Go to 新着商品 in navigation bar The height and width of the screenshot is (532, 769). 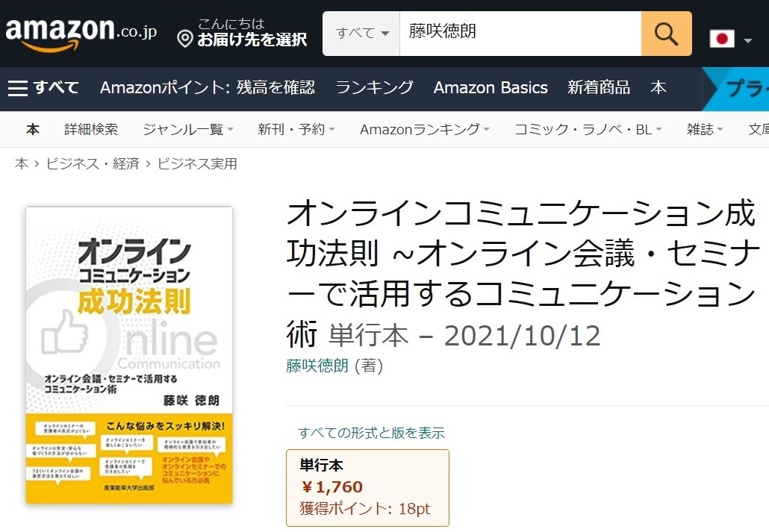[x=599, y=87]
